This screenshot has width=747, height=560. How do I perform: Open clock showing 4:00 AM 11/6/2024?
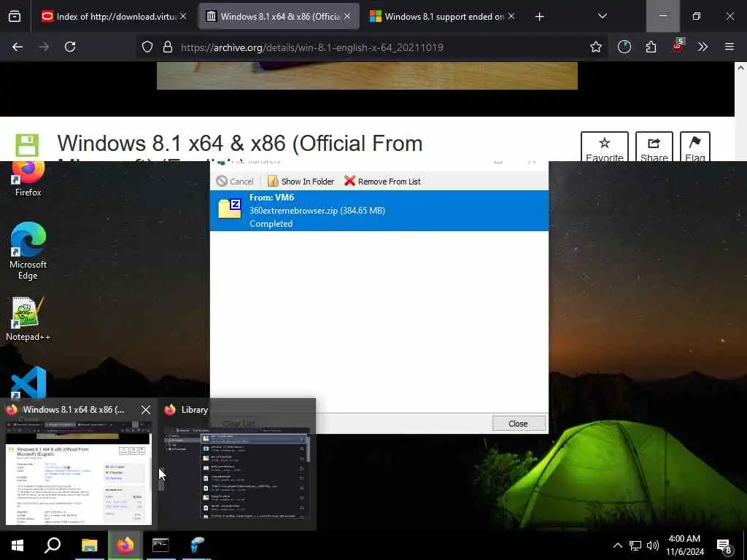coord(684,545)
